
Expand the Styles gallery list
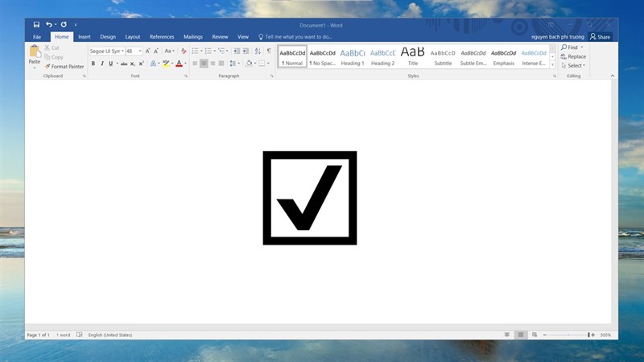[552, 64]
